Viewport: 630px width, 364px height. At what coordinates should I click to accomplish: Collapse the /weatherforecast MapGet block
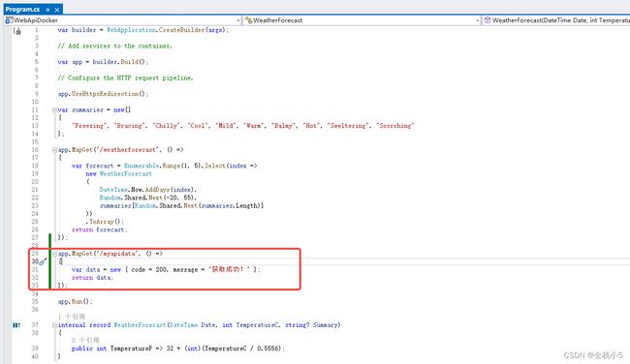54,150
